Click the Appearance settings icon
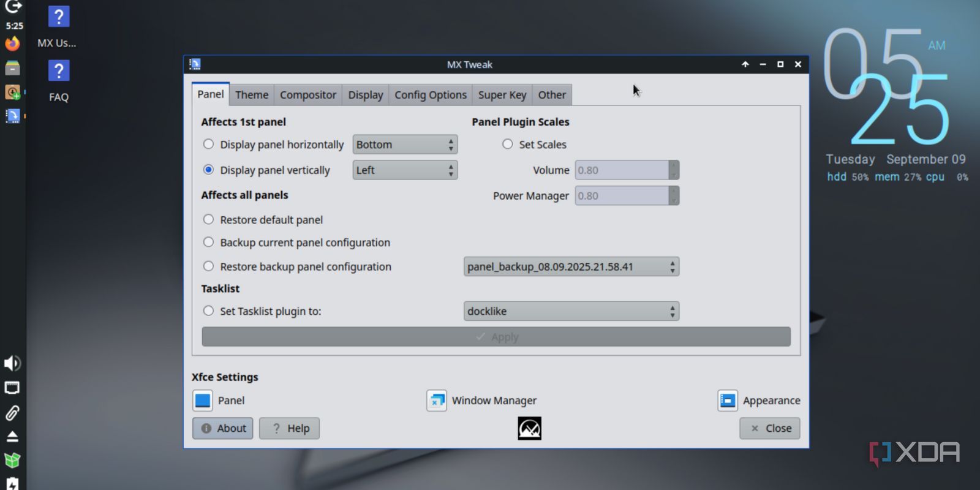The height and width of the screenshot is (490, 980). pyautogui.click(x=728, y=401)
